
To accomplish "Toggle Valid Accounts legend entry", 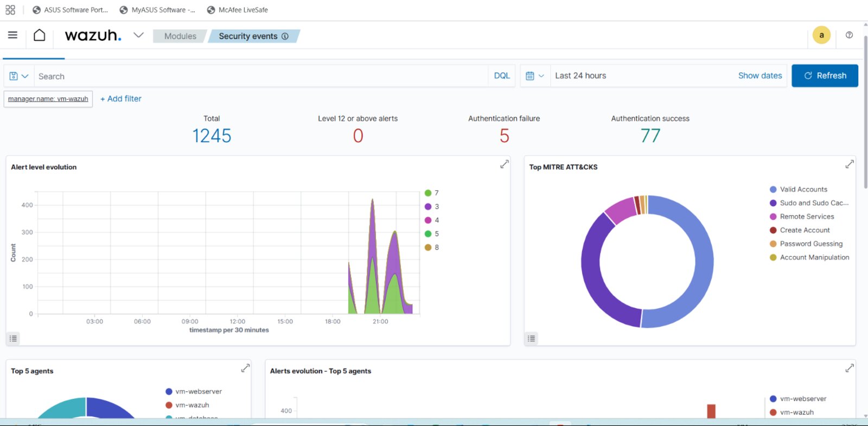I will tap(799, 189).
